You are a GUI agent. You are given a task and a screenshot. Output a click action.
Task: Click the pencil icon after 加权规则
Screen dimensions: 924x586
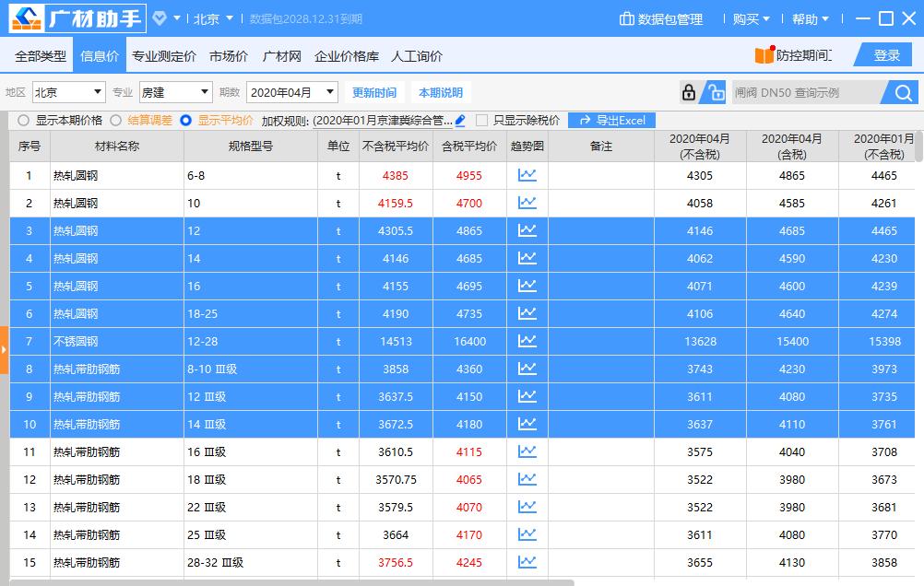pos(460,120)
